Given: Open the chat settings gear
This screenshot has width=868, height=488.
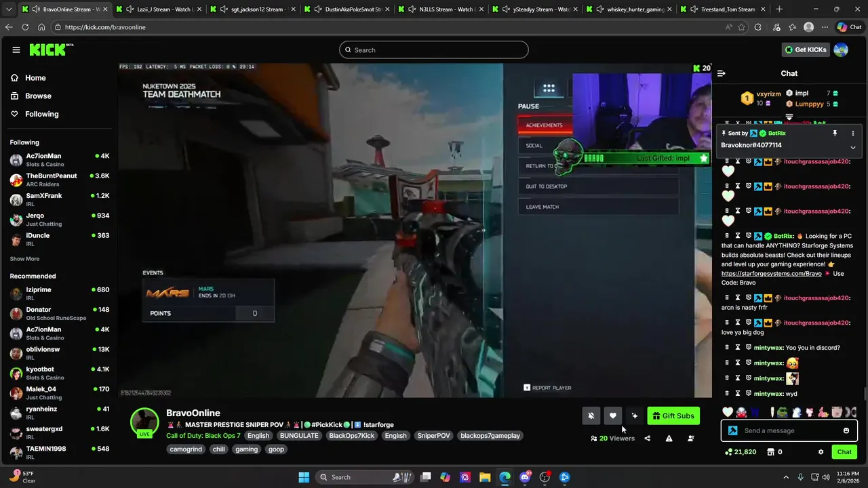Looking at the screenshot, I should [821, 452].
